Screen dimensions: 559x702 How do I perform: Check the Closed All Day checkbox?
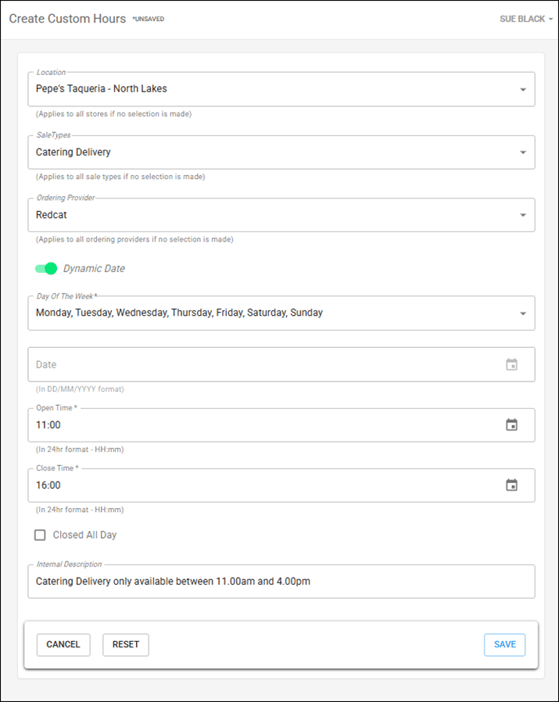(40, 535)
